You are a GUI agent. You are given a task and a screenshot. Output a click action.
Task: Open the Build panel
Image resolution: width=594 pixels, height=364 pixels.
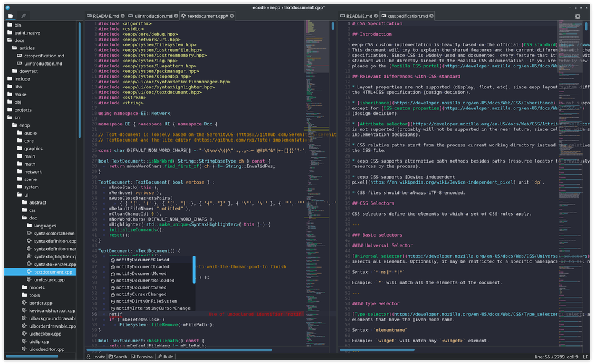coord(166,357)
